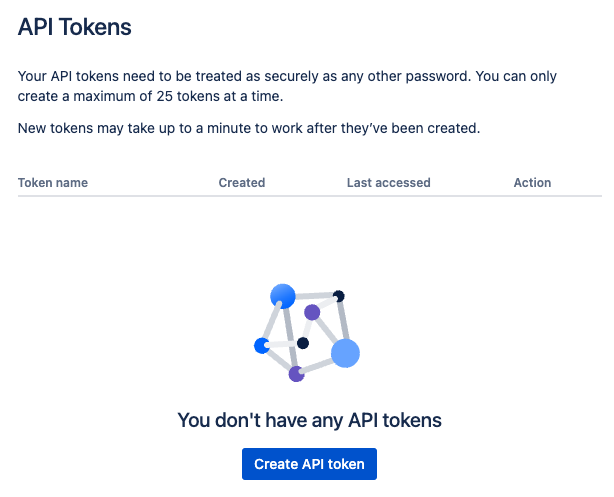
Task: Click the large gradient blue circle atop the illustration
Action: pyautogui.click(x=283, y=295)
